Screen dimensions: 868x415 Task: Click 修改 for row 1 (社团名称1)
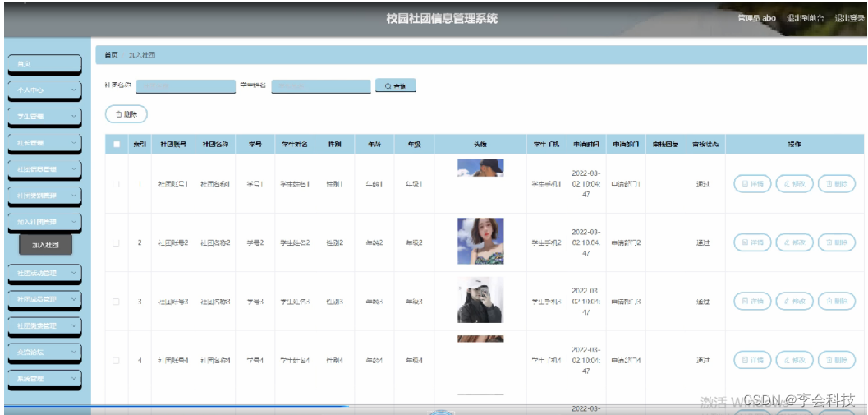point(794,183)
